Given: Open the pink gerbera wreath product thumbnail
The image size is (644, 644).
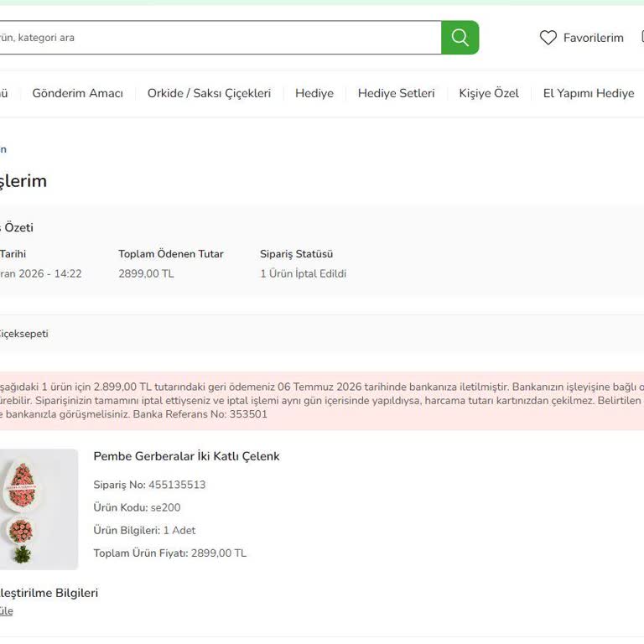Looking at the screenshot, I should [x=39, y=509].
